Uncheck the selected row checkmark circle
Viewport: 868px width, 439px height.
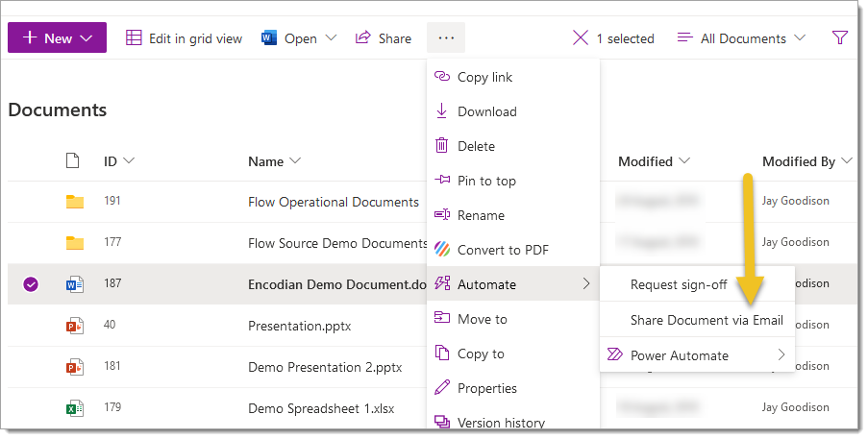point(31,284)
